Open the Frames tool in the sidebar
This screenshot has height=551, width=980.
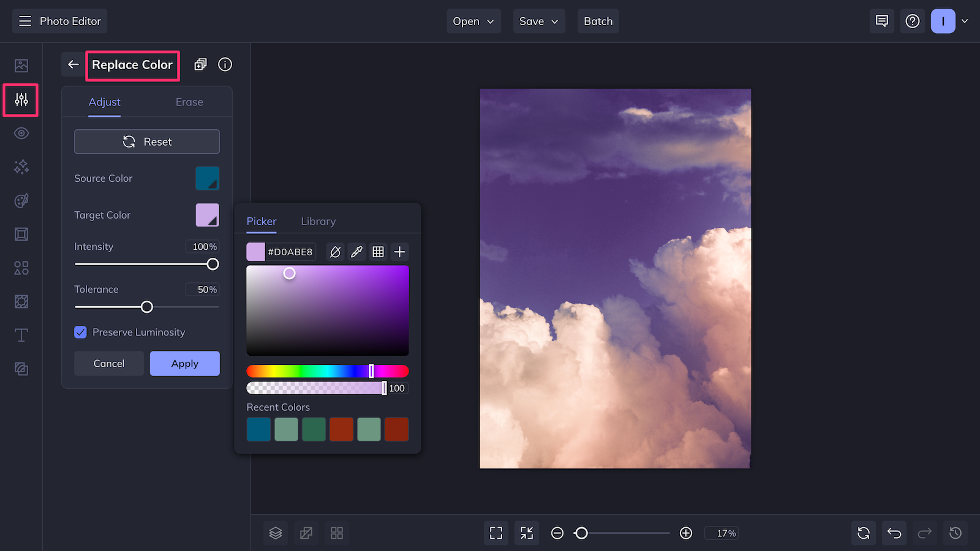[x=21, y=234]
